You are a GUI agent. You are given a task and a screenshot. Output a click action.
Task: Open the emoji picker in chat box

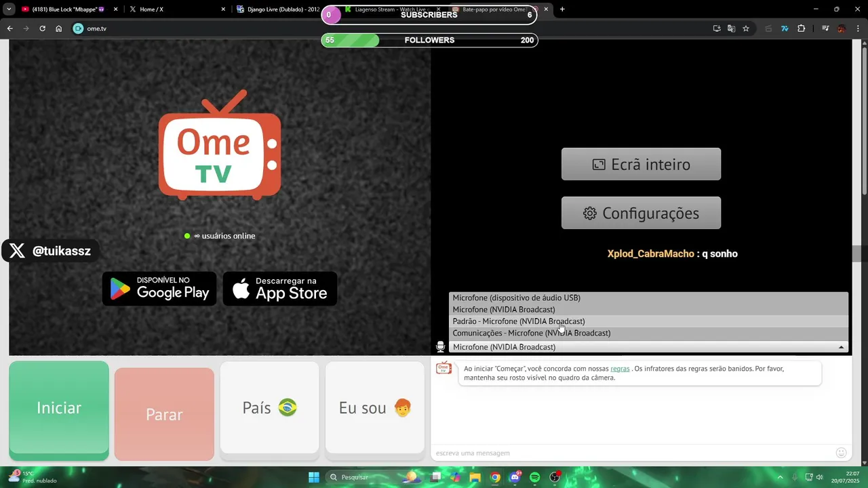841,453
